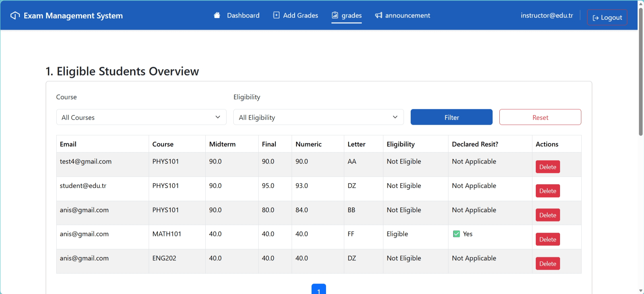Click the test4@gmail.com email cell

(103, 165)
